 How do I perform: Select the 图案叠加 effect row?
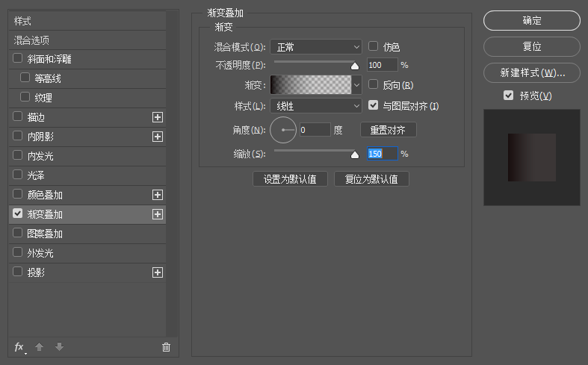(x=87, y=234)
